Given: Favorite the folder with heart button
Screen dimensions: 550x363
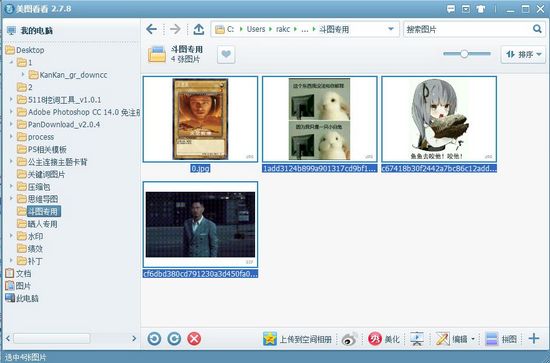Looking at the screenshot, I should 226,54.
